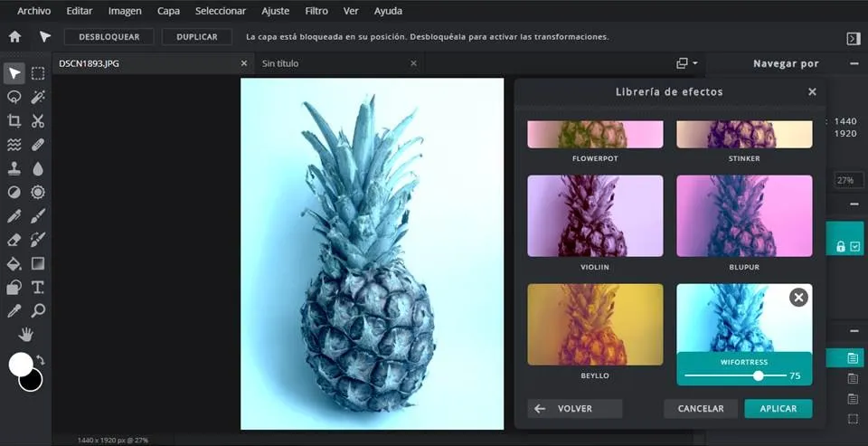Remove the selected Wifortress effect
This screenshot has width=868, height=446.
coord(798,298)
